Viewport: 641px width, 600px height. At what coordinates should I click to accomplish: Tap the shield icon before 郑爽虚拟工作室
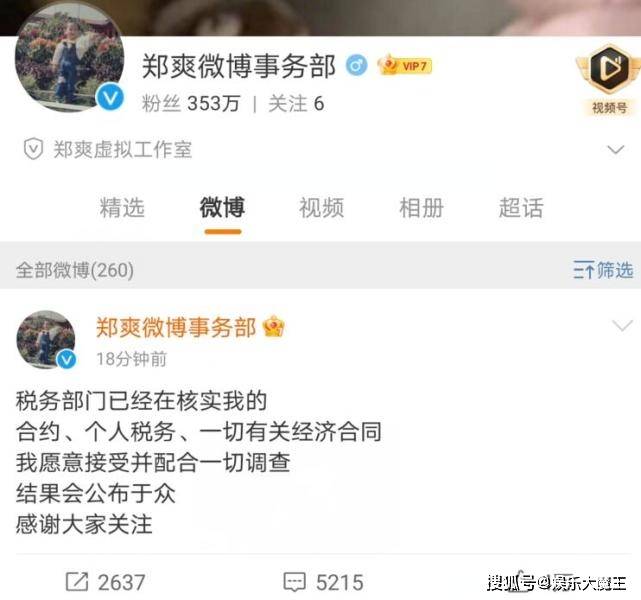tap(33, 149)
